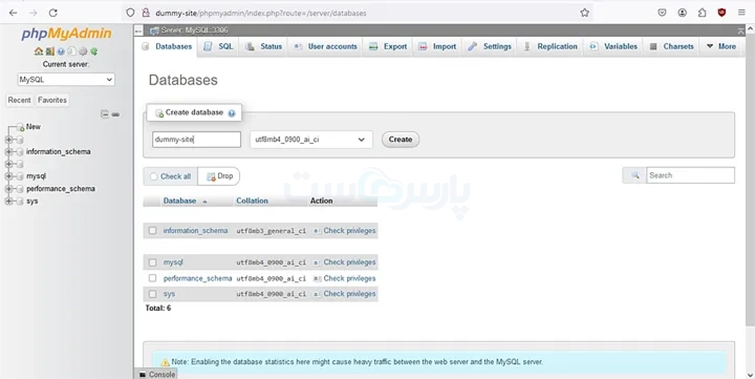Open the Charsets tab
This screenshot has width=755, height=379.
click(672, 47)
